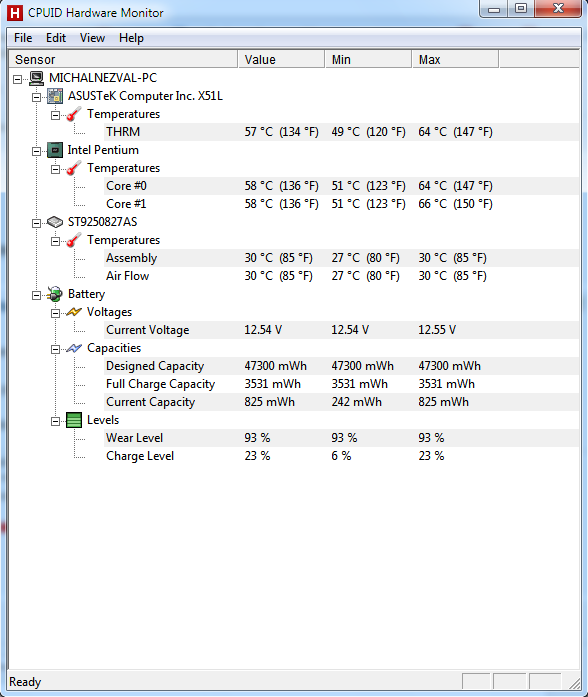Image resolution: width=588 pixels, height=697 pixels.
Task: Collapse the ASUSTeK Computer Inc. X51L node
Action: [x=36, y=97]
